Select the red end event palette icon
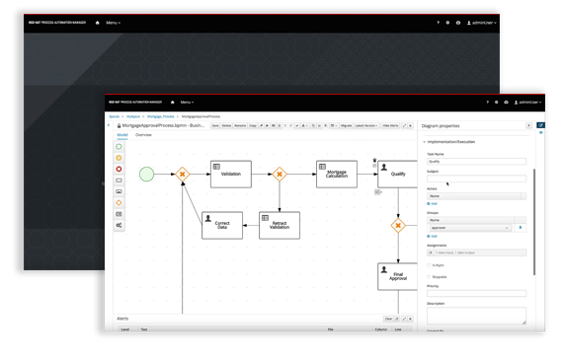Screen dimensions: 563x361 [119, 169]
